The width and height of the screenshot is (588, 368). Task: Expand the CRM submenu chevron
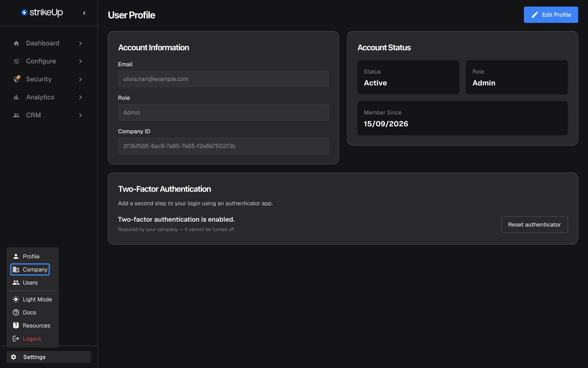pos(80,115)
